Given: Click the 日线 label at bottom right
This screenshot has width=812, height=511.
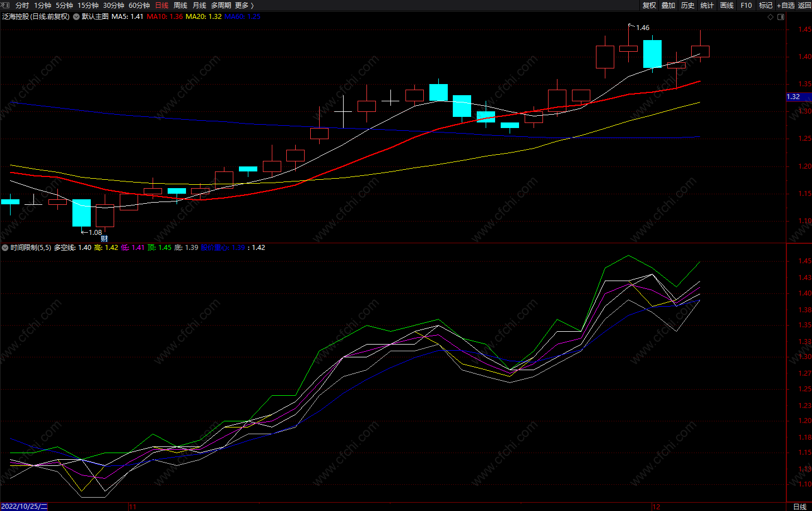Looking at the screenshot, I should point(800,507).
